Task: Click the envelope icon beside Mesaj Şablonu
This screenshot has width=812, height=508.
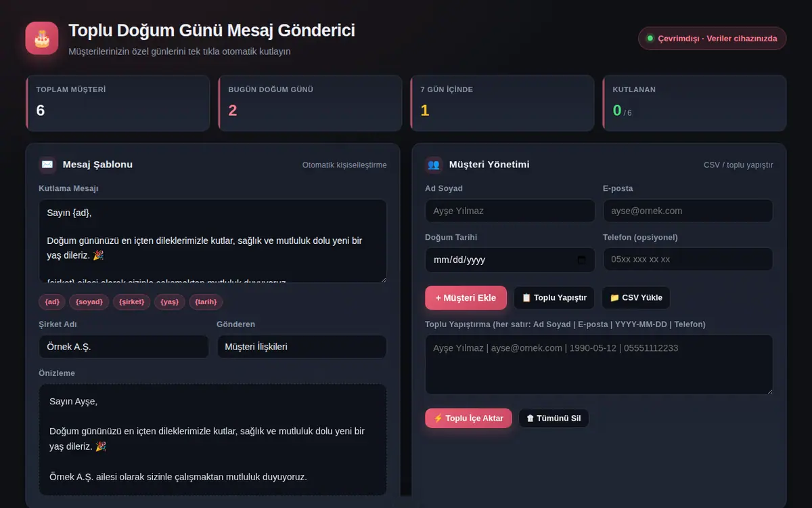Action: [x=47, y=165]
